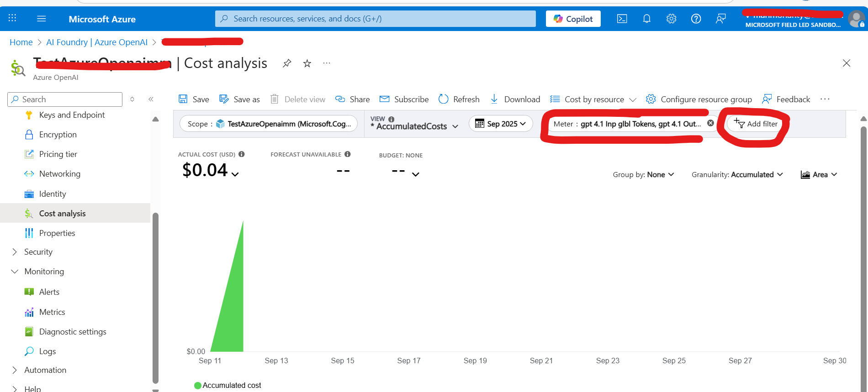Click the Feedback toolbar button
This screenshot has height=392, width=868.
point(786,99)
